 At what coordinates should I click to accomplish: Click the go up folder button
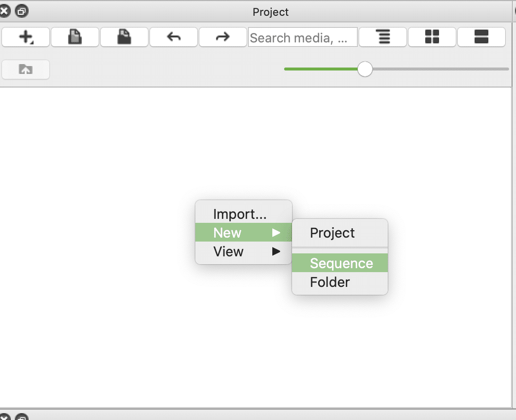[26, 70]
